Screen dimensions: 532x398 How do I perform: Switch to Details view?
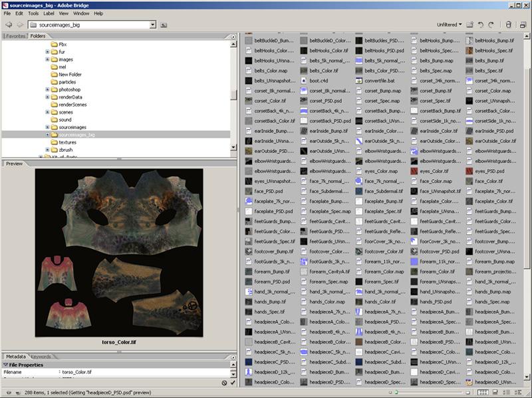[x=507, y=392]
